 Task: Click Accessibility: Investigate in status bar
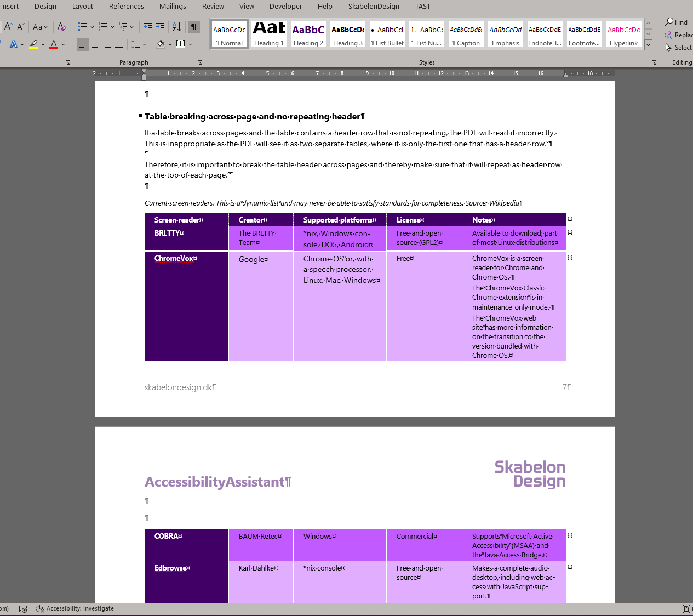[75, 609]
